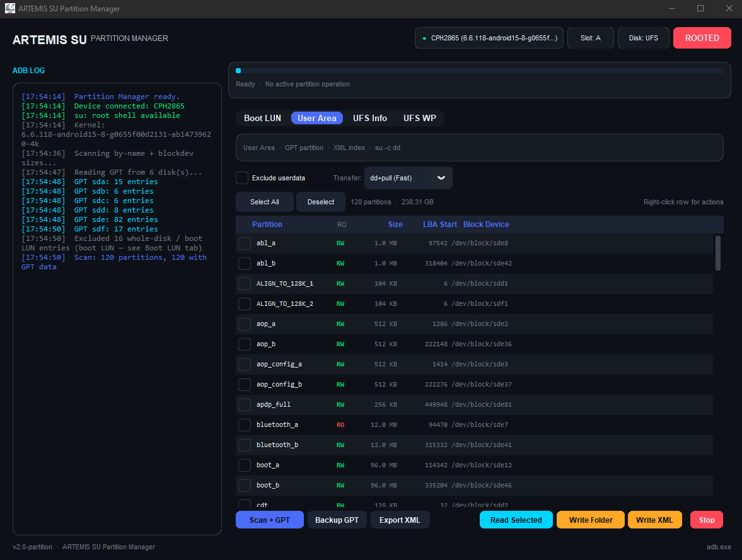742x560 pixels.
Task: Click the ADB LOG heading
Action: [x=28, y=71]
